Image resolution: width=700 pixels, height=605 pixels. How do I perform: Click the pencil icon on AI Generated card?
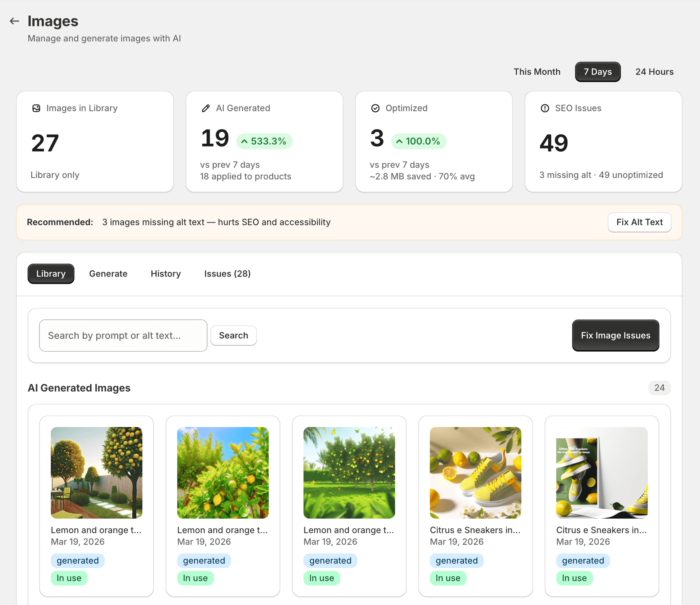coord(206,108)
